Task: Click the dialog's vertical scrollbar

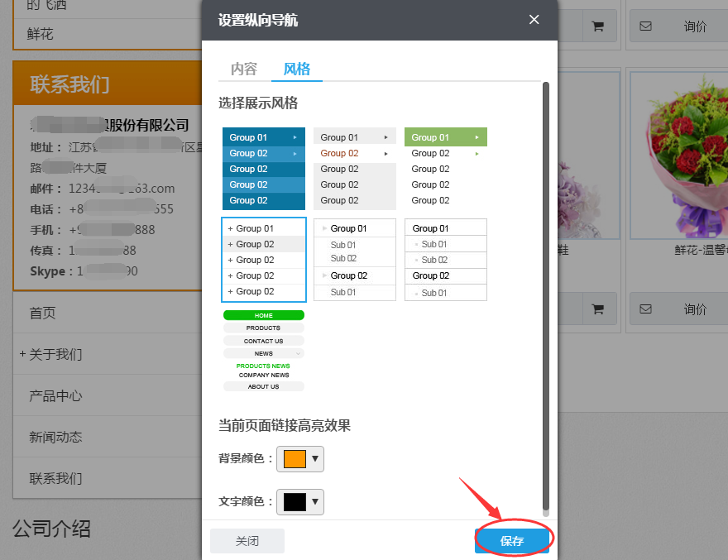Action: [x=545, y=290]
